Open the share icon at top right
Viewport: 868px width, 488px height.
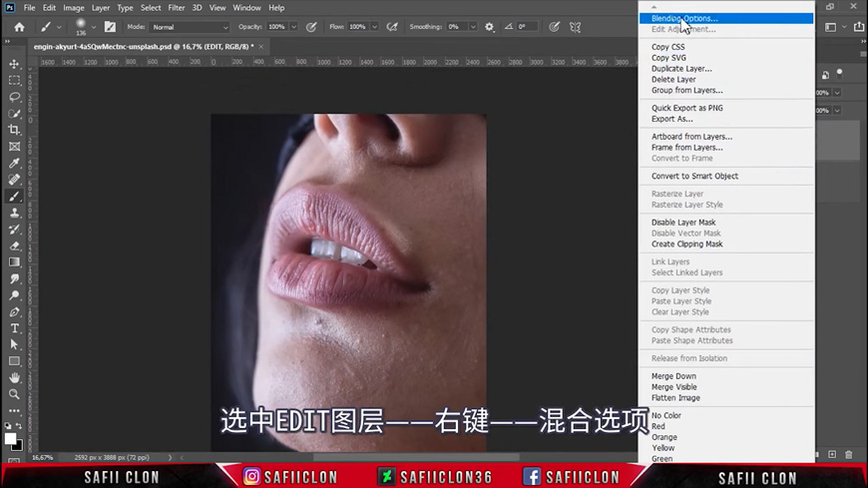(x=859, y=27)
